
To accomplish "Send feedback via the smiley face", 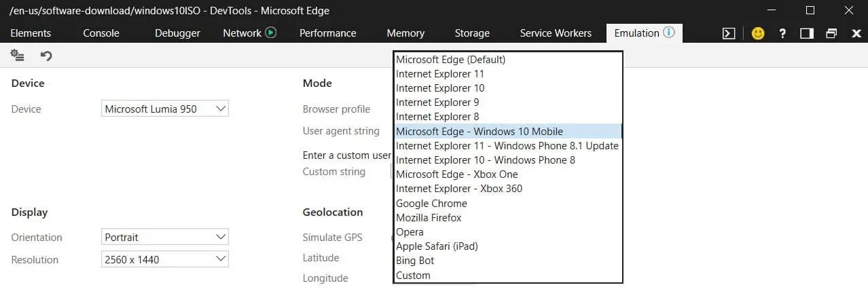I will click(x=757, y=33).
